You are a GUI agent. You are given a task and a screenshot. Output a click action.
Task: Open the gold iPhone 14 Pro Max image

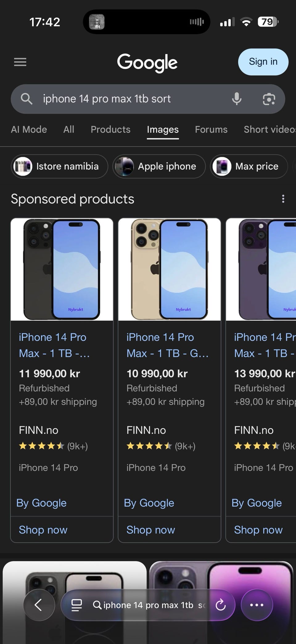tap(170, 269)
